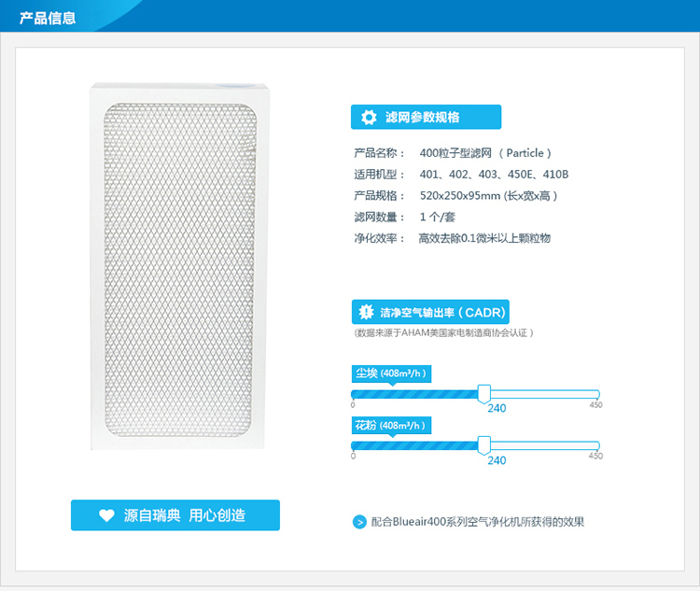This screenshot has width=700, height=591.
Task: Click the unfilled end of the 尘埃 slider track
Action: [x=545, y=394]
